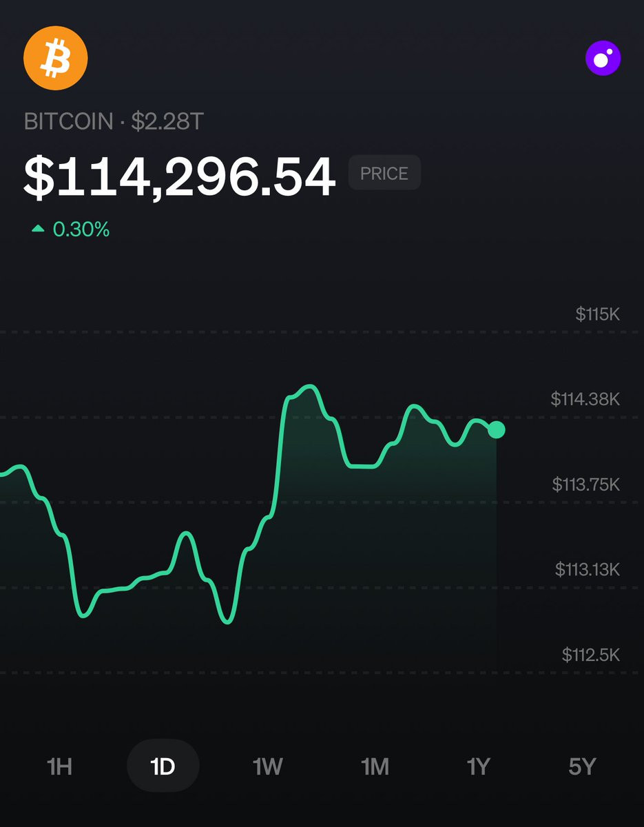The height and width of the screenshot is (827, 644).
Task: Tap the current price dot on chart
Action: (496, 429)
